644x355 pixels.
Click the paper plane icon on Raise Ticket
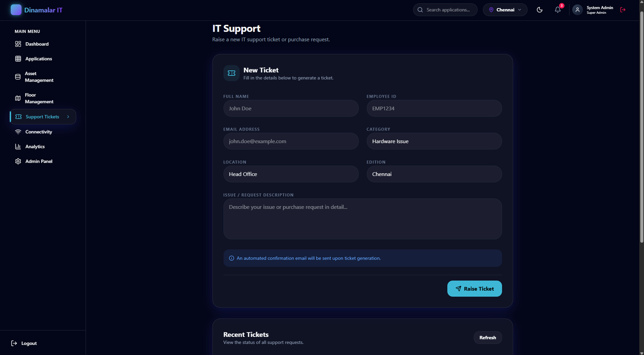coord(458,289)
